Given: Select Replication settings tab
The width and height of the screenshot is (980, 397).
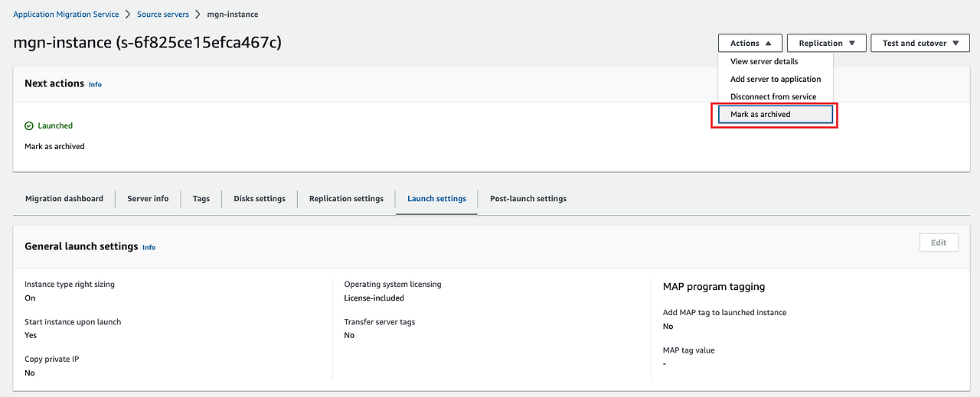Looking at the screenshot, I should (x=346, y=199).
